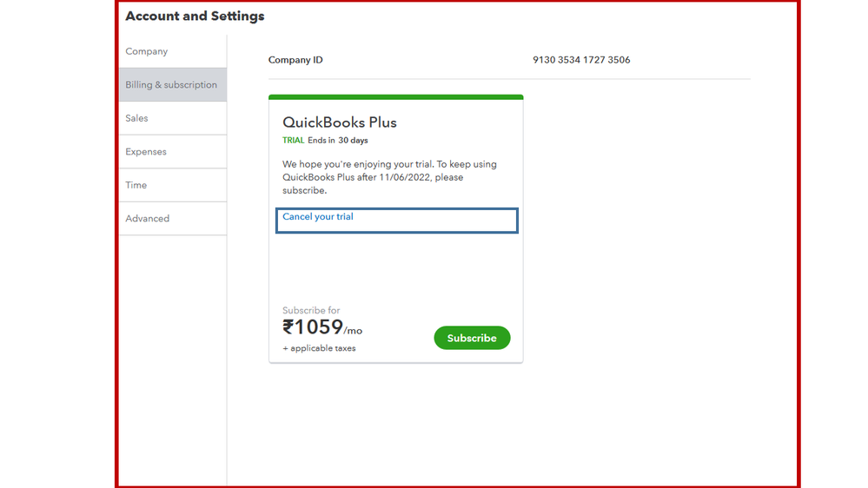Click the Company ID label

point(295,60)
